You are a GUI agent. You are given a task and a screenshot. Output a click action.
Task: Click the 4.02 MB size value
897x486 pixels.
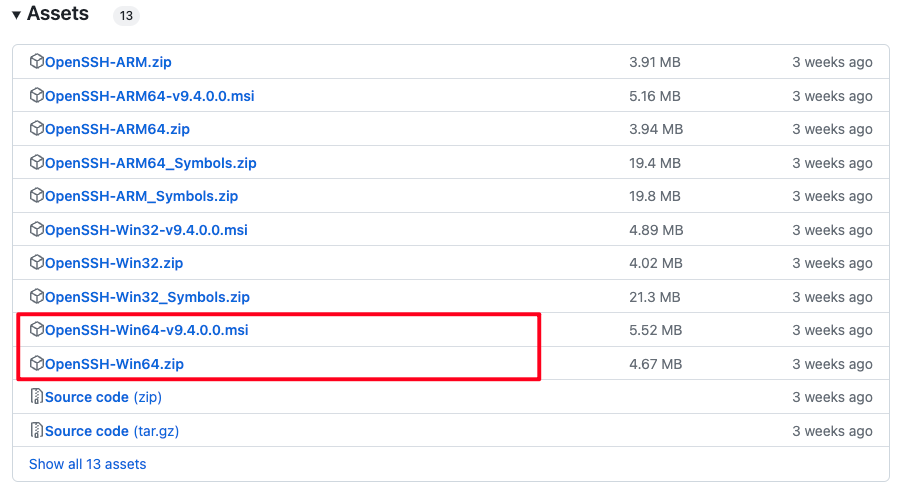(x=656, y=263)
